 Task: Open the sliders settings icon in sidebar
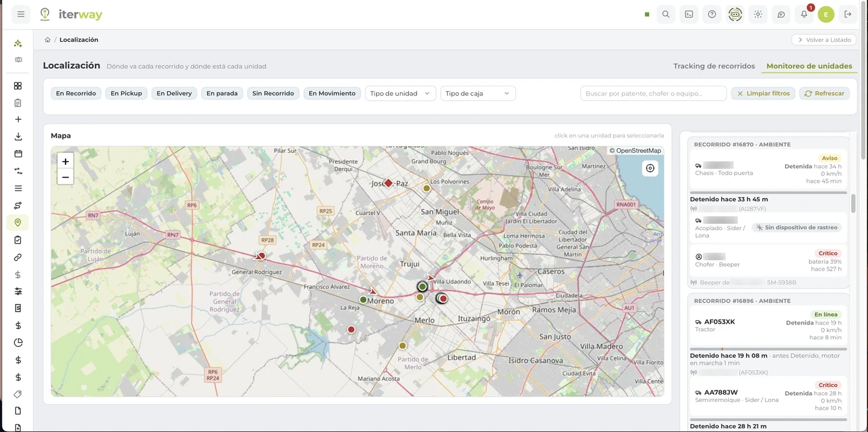[x=18, y=291]
